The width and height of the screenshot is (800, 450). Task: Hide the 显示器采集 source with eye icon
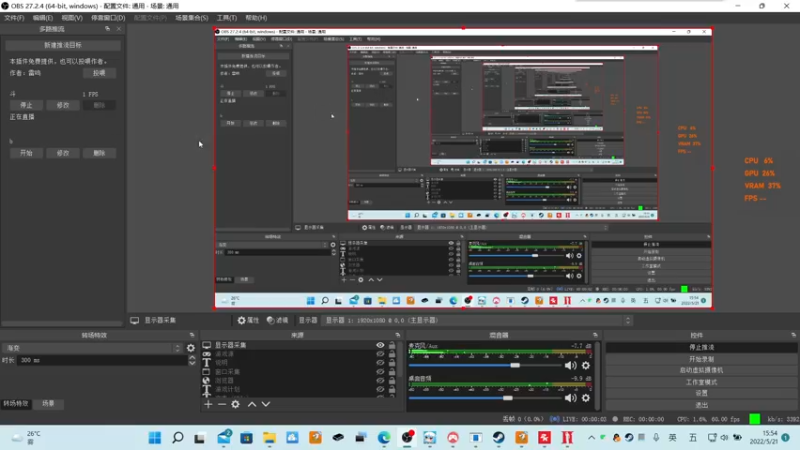click(380, 345)
